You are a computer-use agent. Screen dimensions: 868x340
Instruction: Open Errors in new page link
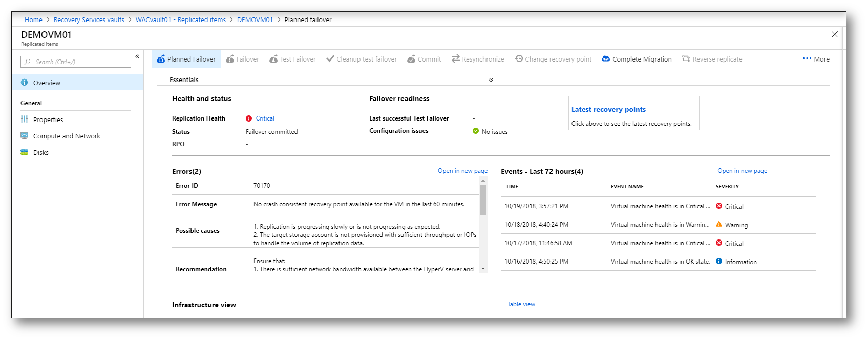[462, 171]
